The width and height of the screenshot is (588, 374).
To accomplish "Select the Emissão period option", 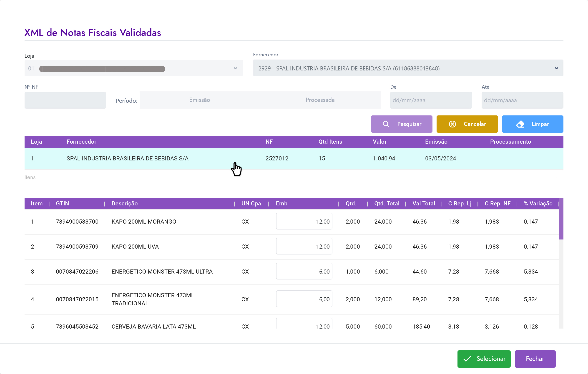I will tap(199, 100).
